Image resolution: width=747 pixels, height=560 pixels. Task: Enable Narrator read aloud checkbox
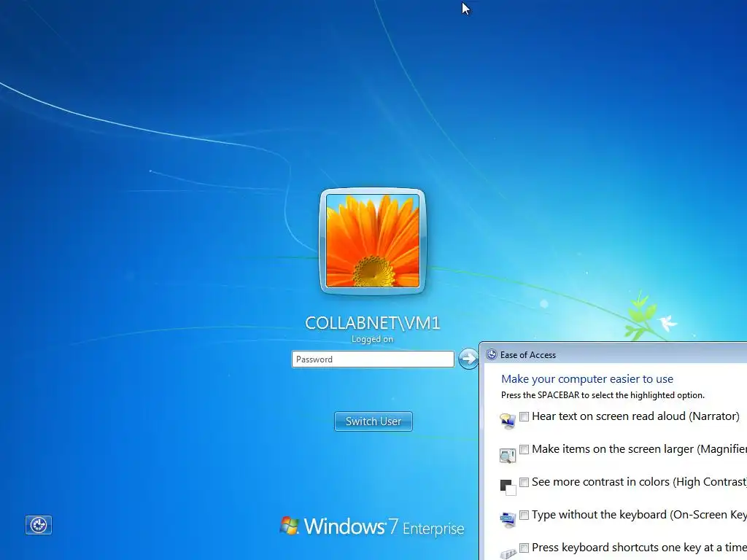point(524,416)
